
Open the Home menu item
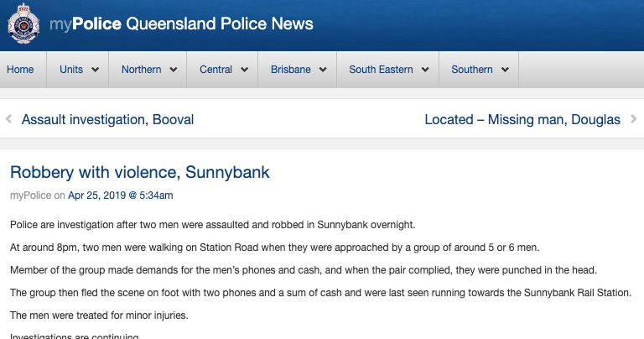point(20,70)
